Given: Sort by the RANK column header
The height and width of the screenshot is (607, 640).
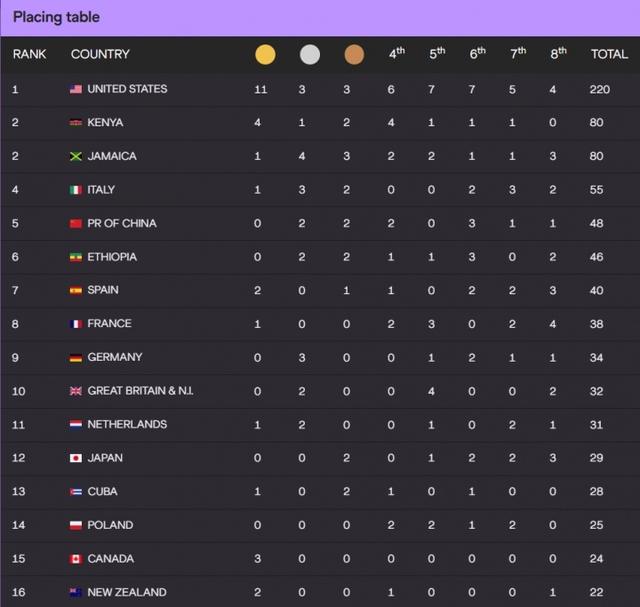Looking at the screenshot, I should (29, 55).
